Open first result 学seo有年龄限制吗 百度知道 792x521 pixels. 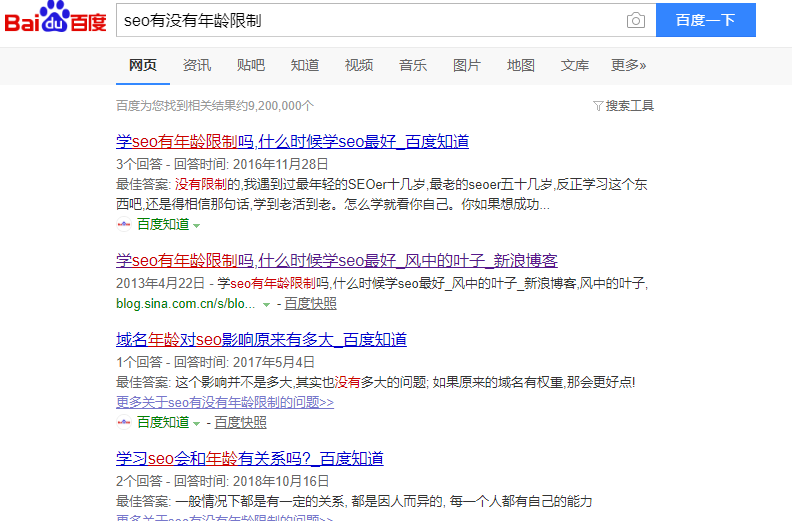click(292, 141)
